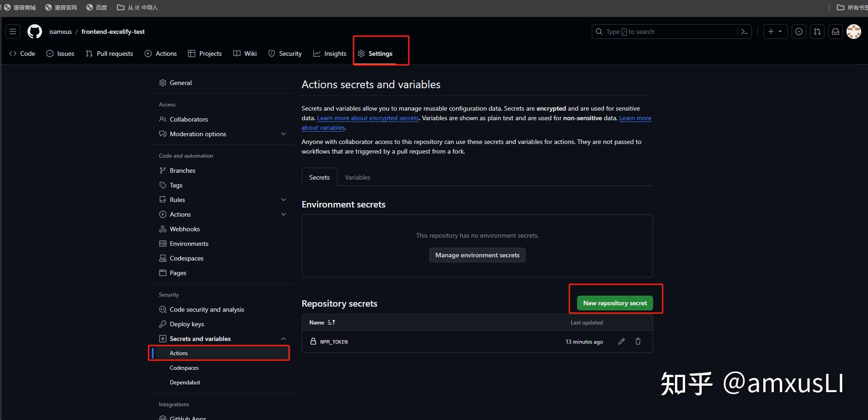Click the GitHub logo home icon
Image resolution: width=868 pixels, height=420 pixels.
(35, 32)
